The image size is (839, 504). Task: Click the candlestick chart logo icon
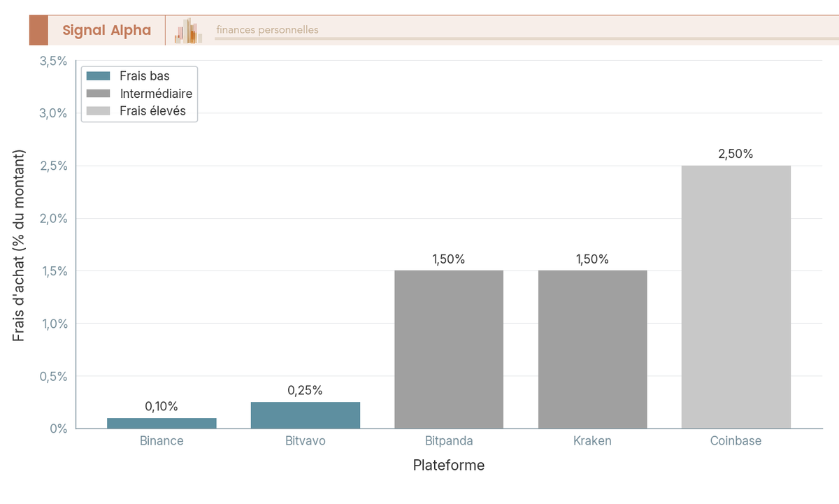coord(188,31)
